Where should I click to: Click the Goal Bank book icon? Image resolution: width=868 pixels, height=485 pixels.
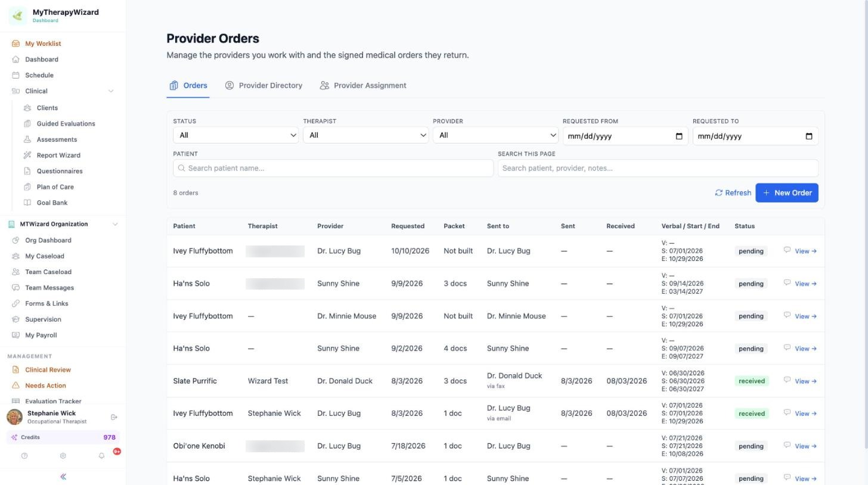pyautogui.click(x=27, y=203)
